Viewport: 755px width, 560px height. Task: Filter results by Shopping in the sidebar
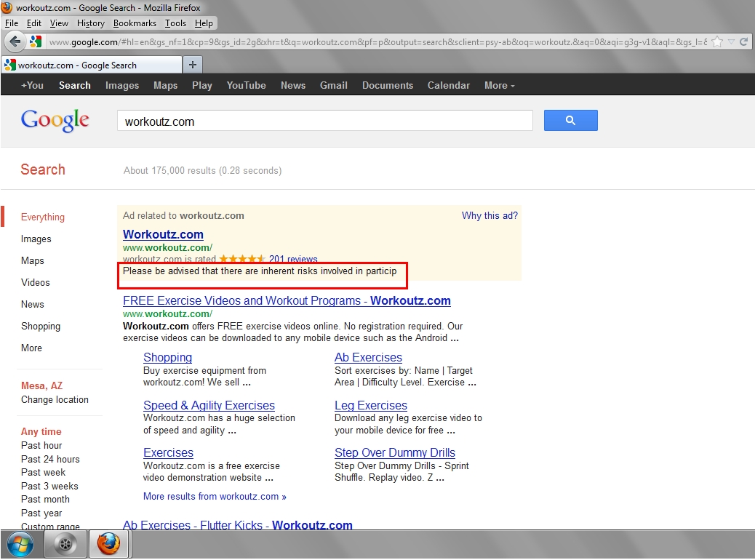pos(41,326)
